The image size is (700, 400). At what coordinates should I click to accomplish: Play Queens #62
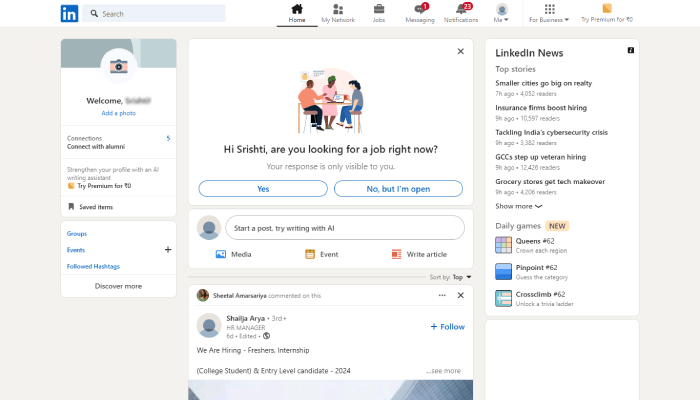pos(535,241)
